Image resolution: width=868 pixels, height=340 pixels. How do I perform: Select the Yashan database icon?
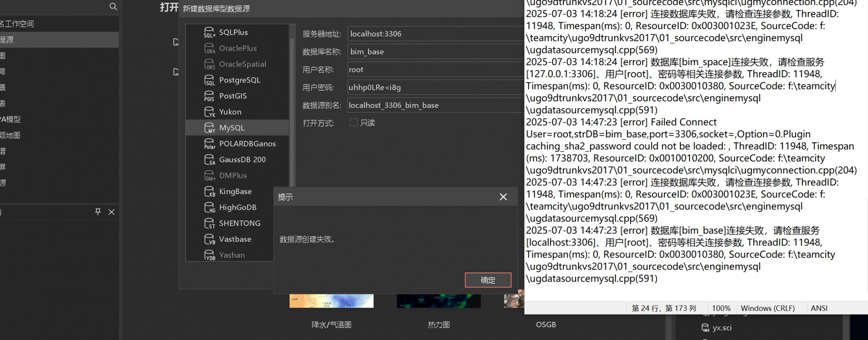[209, 255]
